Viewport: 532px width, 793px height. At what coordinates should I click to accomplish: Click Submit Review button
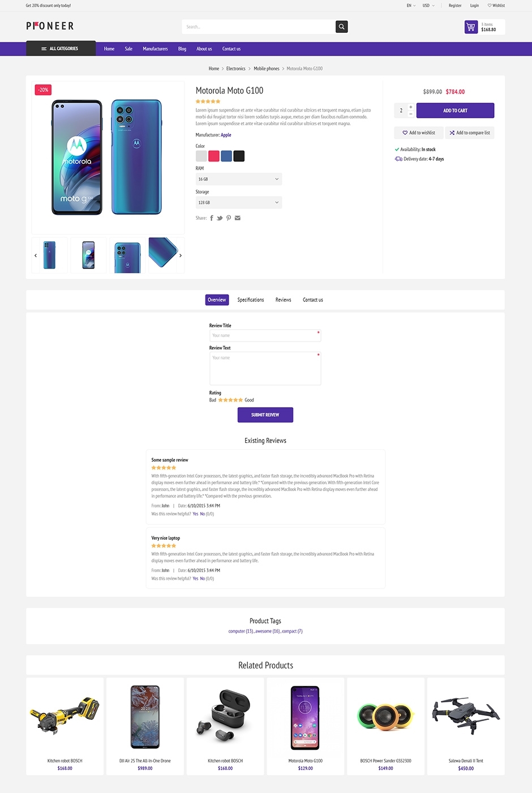(x=265, y=415)
